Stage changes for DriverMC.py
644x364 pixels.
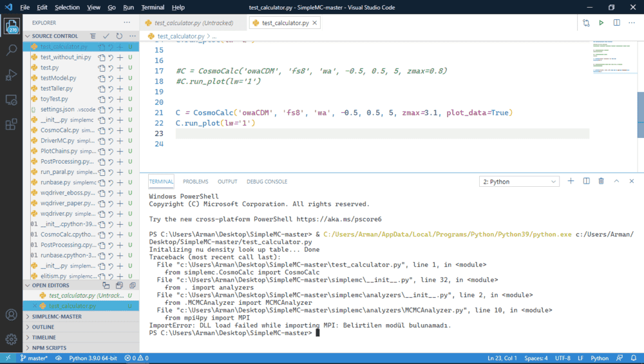tap(120, 141)
